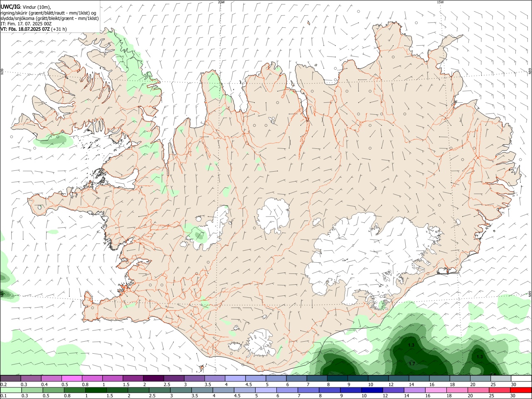This screenshot has height=399, width=532.
Task: Click the '64N' latitude label on the right edge
Action: coord(530,294)
